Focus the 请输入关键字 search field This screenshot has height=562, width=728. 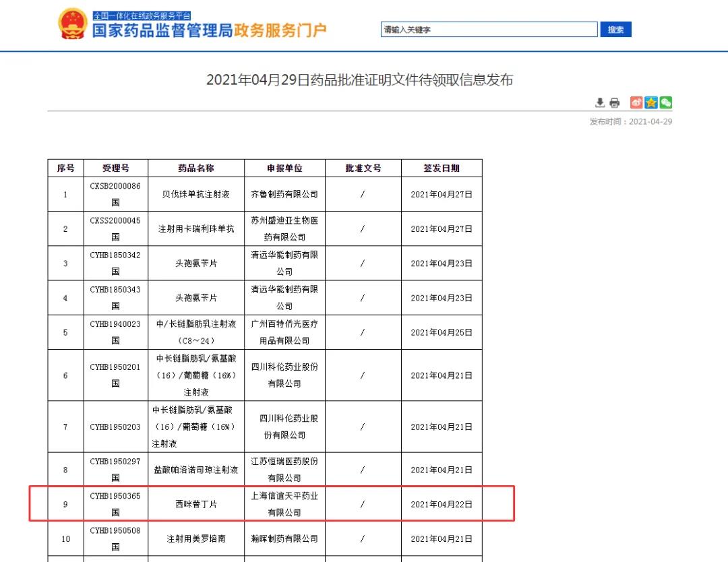tap(489, 30)
